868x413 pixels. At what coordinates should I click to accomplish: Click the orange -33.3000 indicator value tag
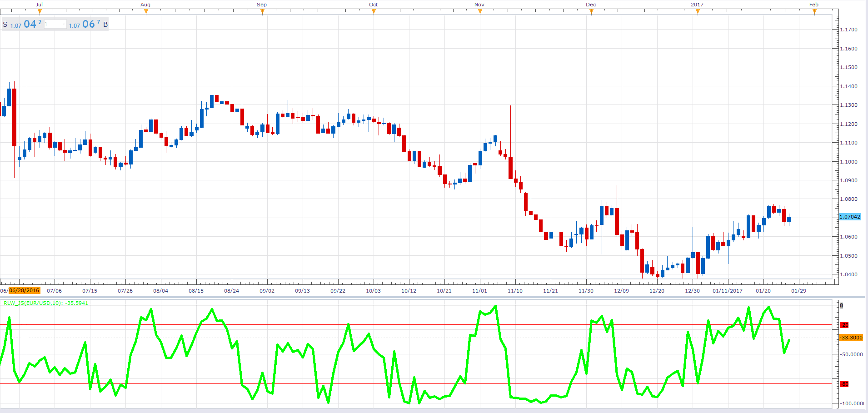[x=851, y=338]
